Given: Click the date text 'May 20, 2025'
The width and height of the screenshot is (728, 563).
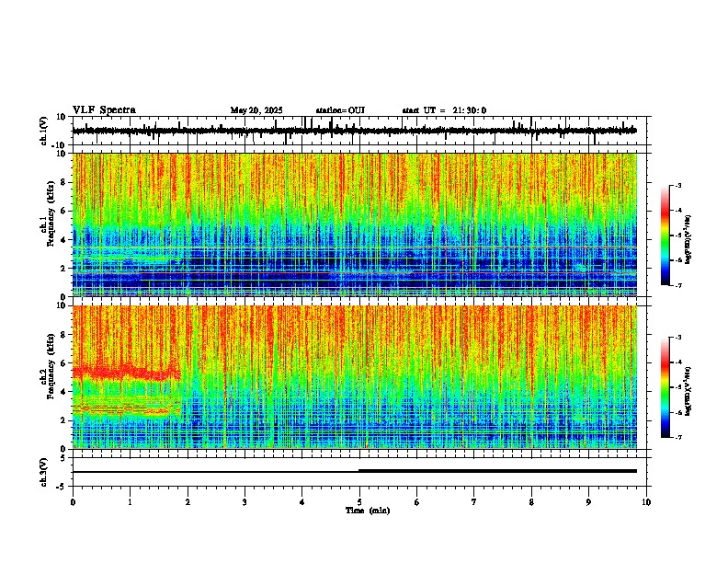Looking at the screenshot, I should [256, 110].
